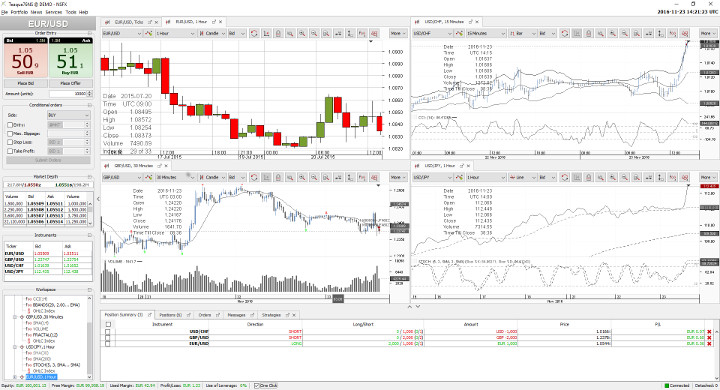Click the refresh icon in USD/JPY 1 Hour chart toolbar
Screen dimensions: 720x390
pos(564,177)
